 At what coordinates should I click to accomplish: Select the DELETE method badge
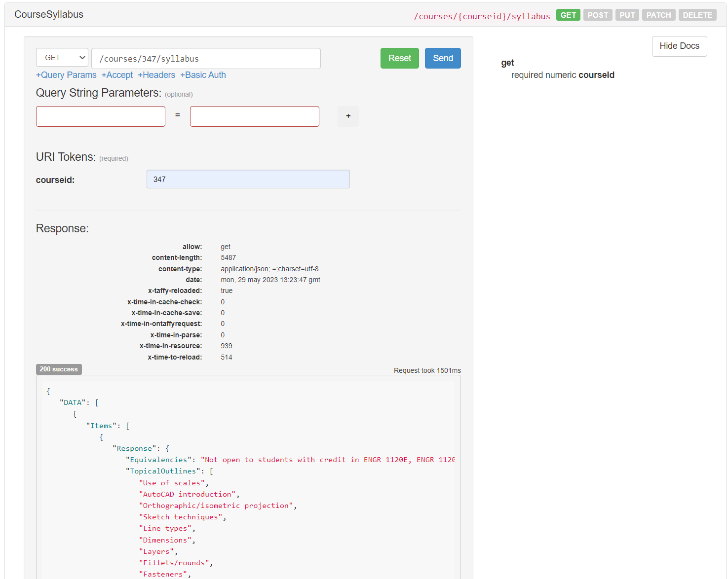[697, 15]
